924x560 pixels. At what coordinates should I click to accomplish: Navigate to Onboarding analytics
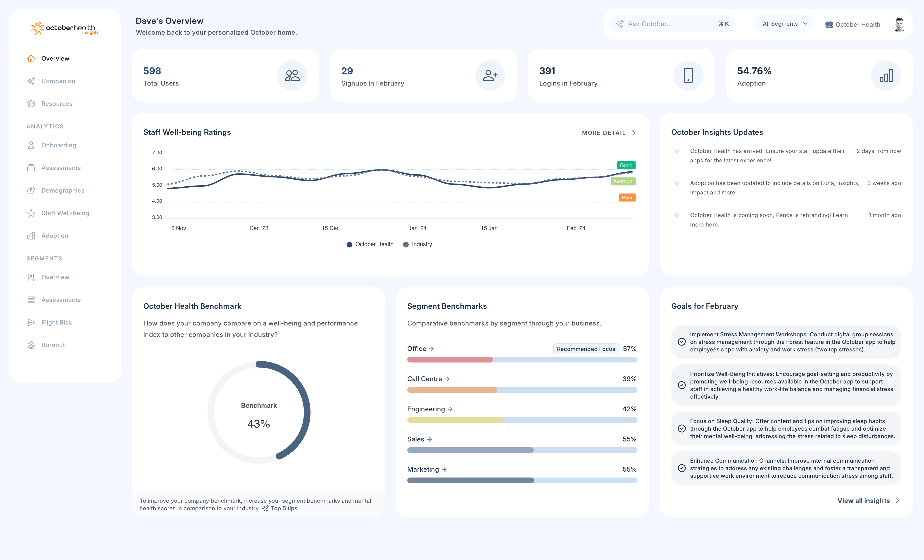(58, 145)
